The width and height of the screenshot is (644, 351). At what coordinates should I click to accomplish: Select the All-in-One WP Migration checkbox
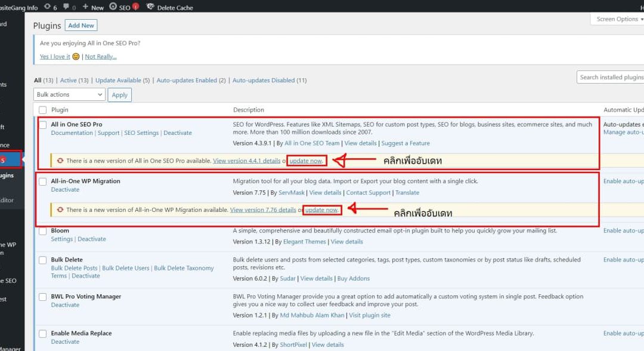point(43,181)
